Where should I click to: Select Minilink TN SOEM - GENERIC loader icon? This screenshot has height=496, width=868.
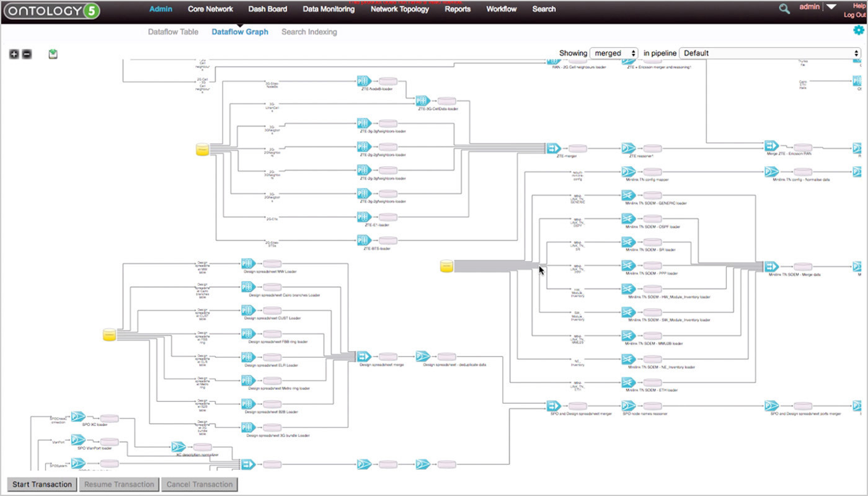coord(629,195)
